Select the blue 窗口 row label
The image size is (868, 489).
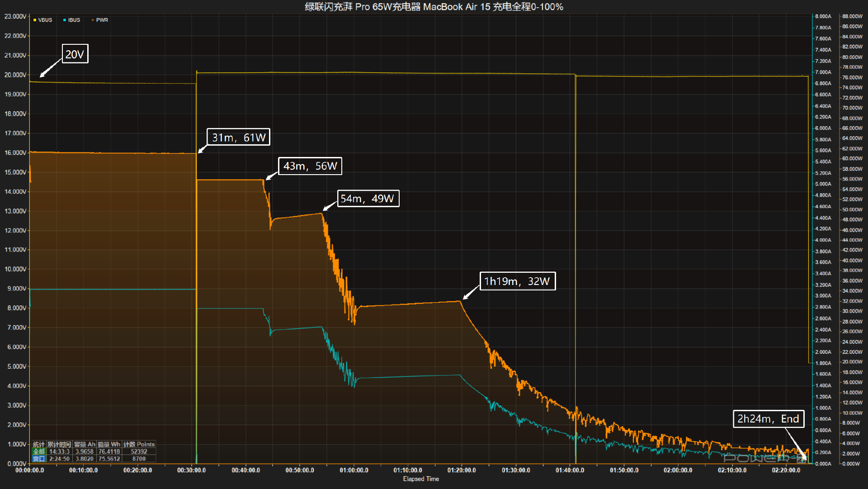tap(39, 459)
